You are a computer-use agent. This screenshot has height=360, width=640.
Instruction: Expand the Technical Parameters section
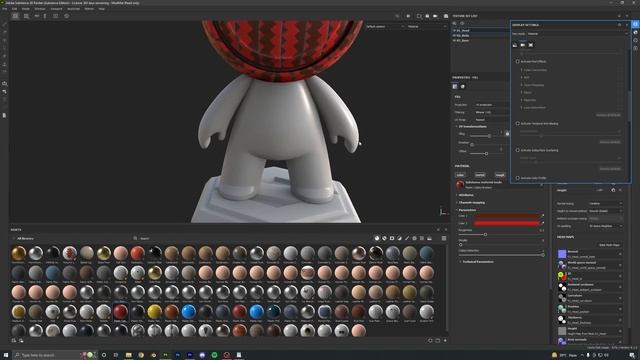[x=477, y=262]
